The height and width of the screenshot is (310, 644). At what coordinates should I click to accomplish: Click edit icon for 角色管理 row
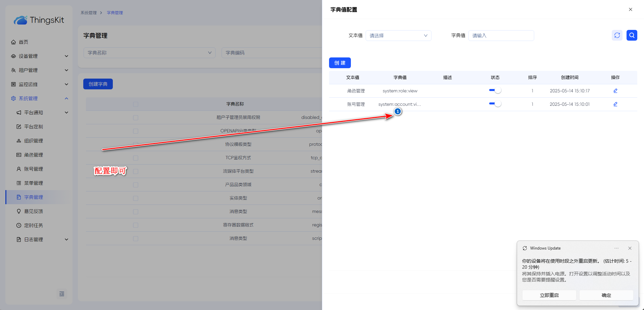615,91
